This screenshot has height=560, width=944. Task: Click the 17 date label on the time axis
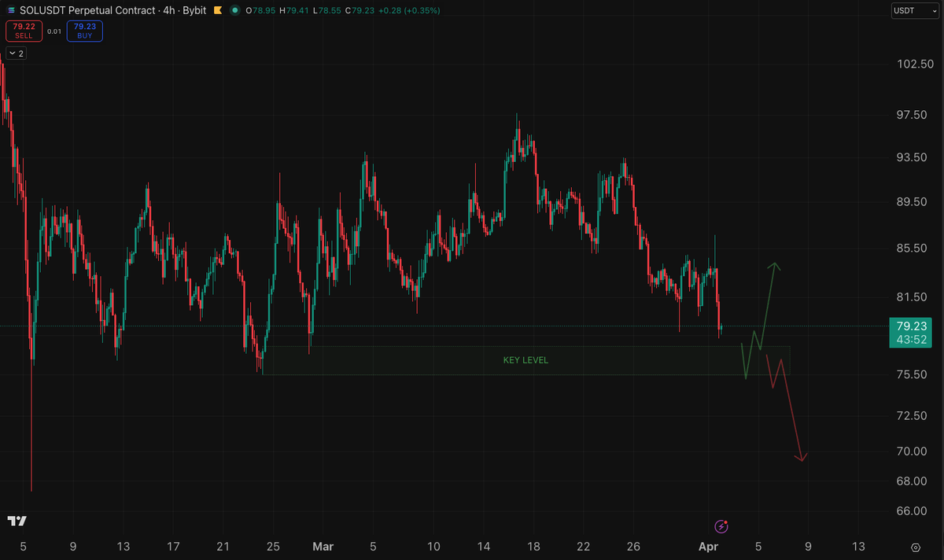(x=173, y=546)
